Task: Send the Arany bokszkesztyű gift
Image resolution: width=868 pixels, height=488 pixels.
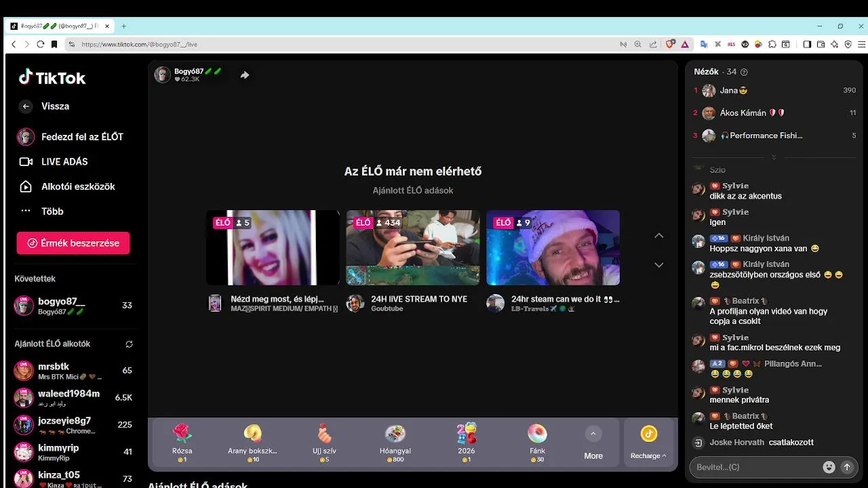Action: coord(252,443)
